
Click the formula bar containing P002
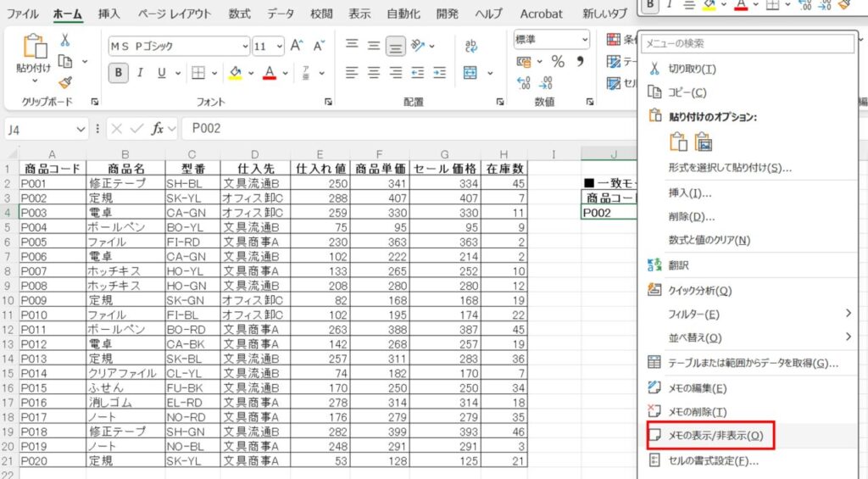(409, 129)
